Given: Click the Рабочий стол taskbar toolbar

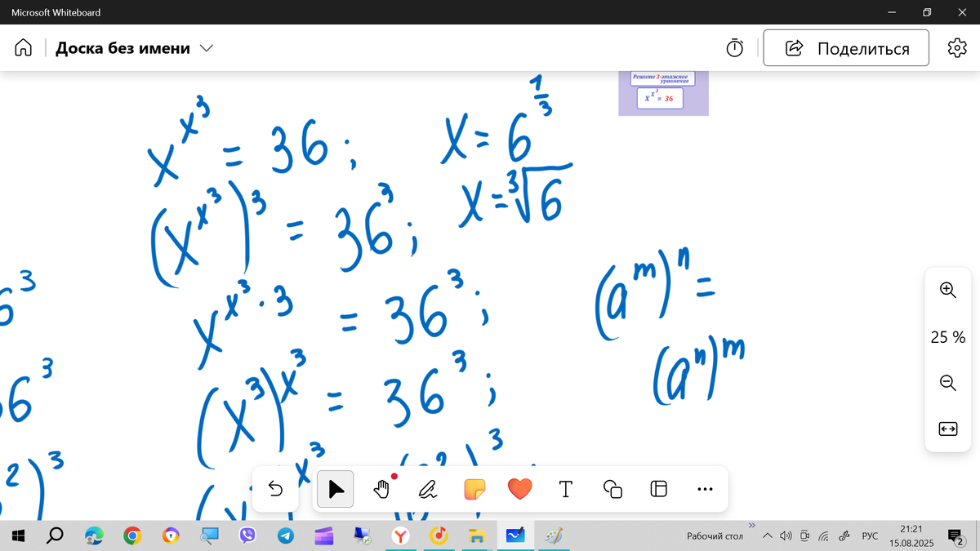Looking at the screenshot, I should (x=715, y=536).
